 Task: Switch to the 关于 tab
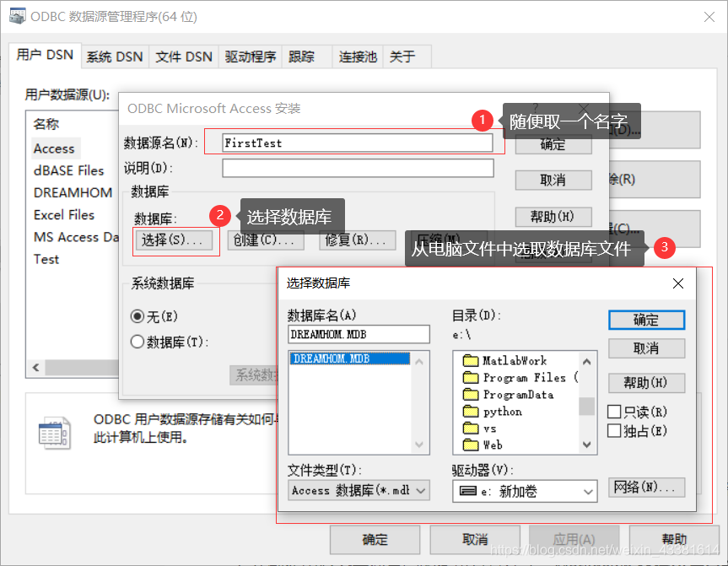407,57
